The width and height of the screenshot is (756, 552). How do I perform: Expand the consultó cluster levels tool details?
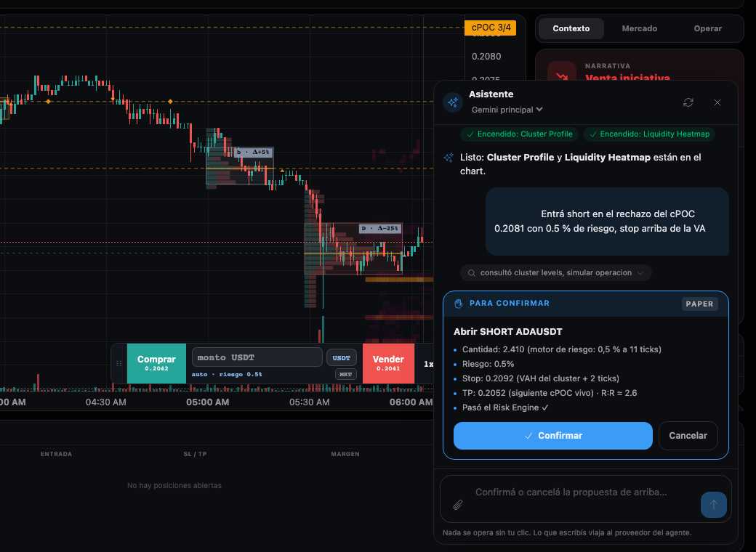[x=556, y=273]
